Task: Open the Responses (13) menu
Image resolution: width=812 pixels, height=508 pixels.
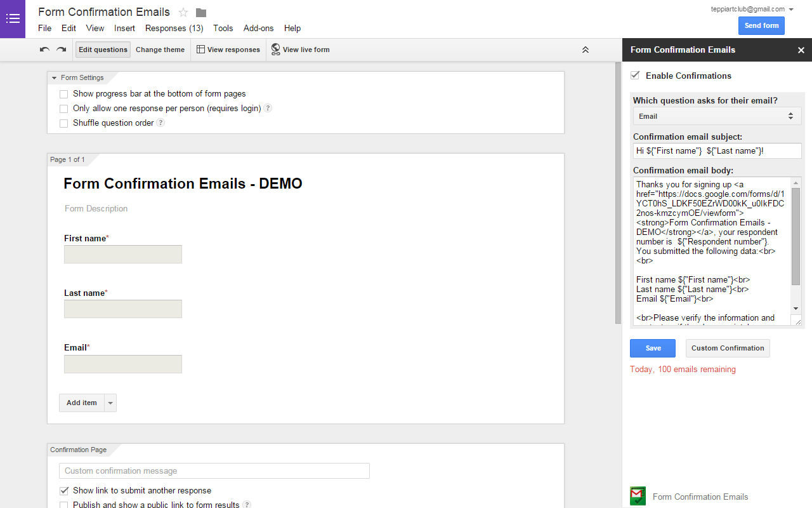Action: 174,28
